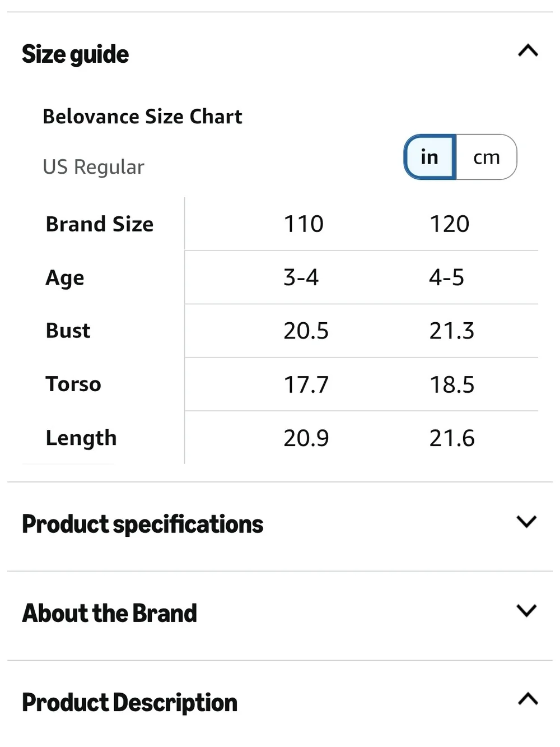Select the Bust row label

coord(68,331)
